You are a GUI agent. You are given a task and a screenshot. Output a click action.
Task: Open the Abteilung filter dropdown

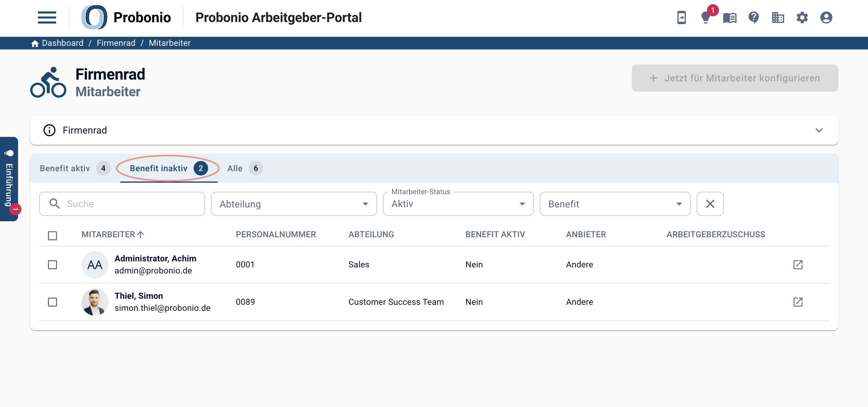pyautogui.click(x=294, y=204)
